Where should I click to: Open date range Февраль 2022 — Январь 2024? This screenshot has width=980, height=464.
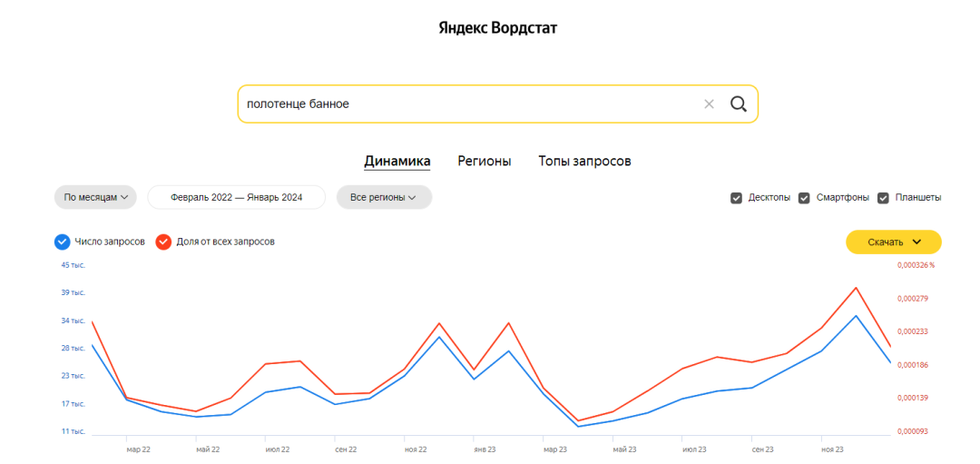click(x=236, y=197)
